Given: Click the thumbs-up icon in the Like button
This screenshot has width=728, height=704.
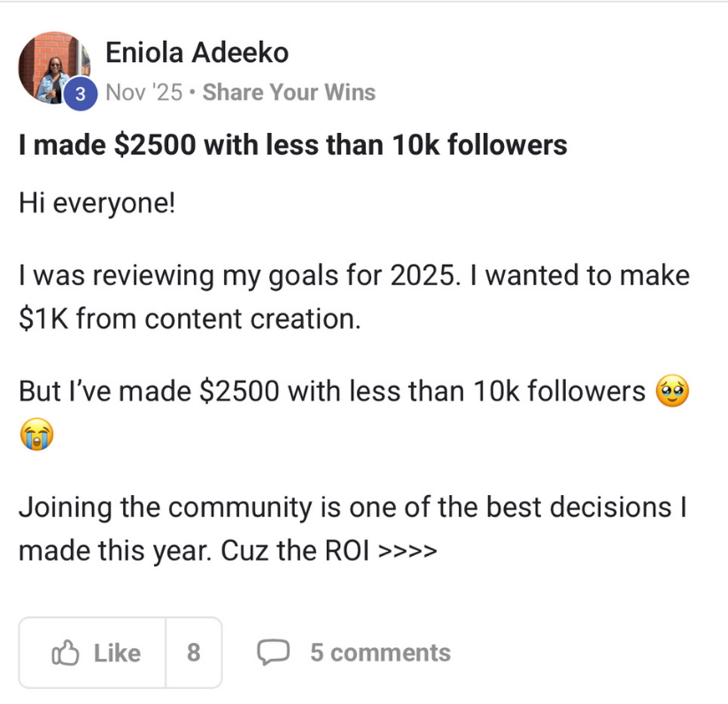Looking at the screenshot, I should (66, 654).
